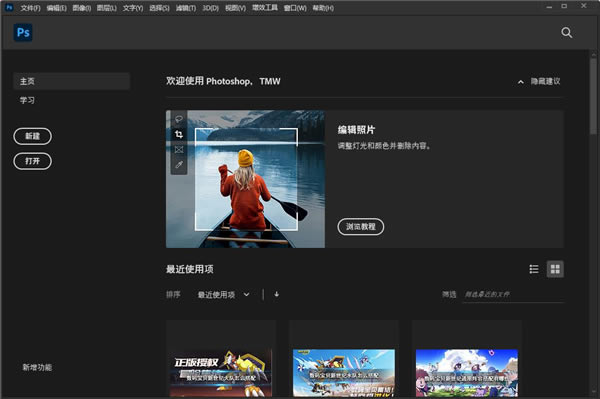Click the 打开 button

[x=33, y=161]
